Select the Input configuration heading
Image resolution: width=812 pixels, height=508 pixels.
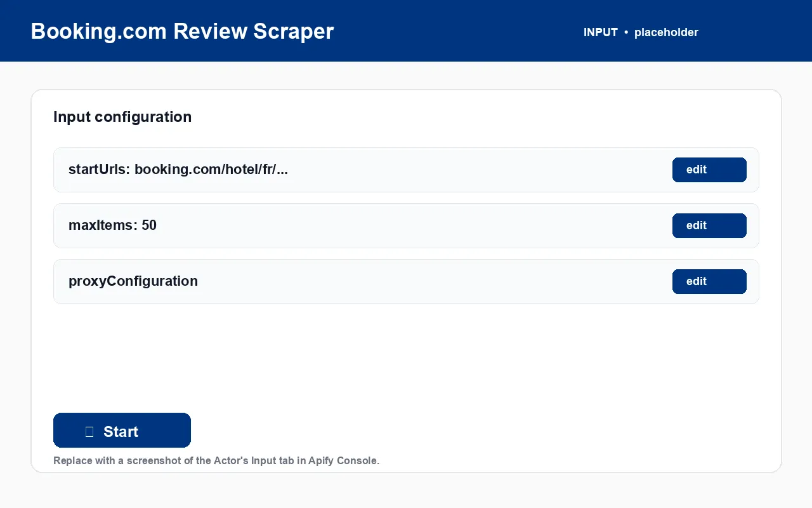pyautogui.click(x=122, y=117)
